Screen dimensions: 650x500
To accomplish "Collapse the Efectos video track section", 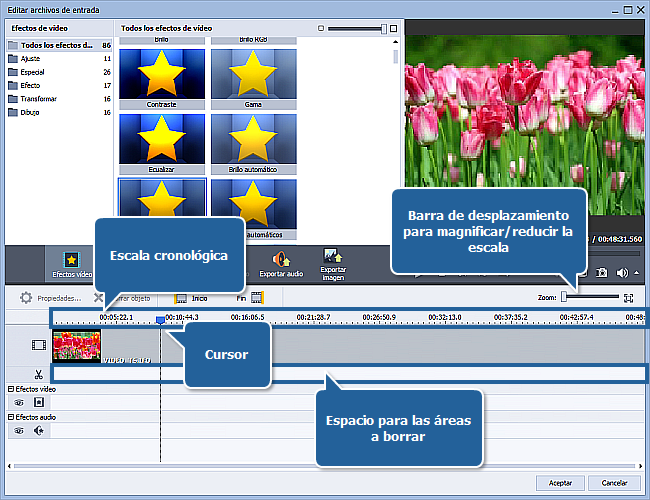I will click(x=11, y=388).
